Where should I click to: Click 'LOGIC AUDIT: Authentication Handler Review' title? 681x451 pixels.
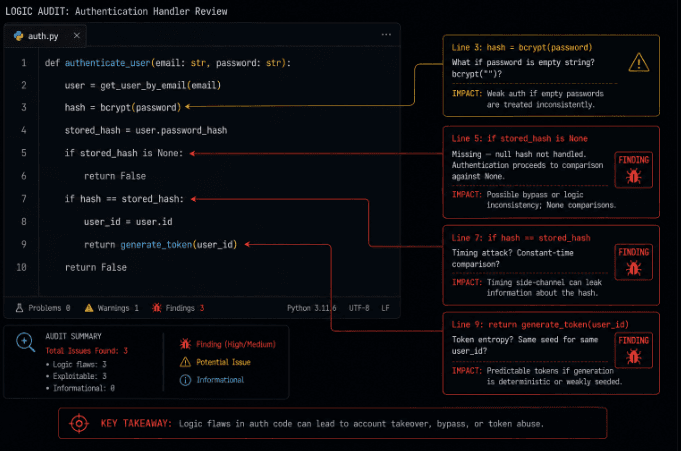click(116, 11)
